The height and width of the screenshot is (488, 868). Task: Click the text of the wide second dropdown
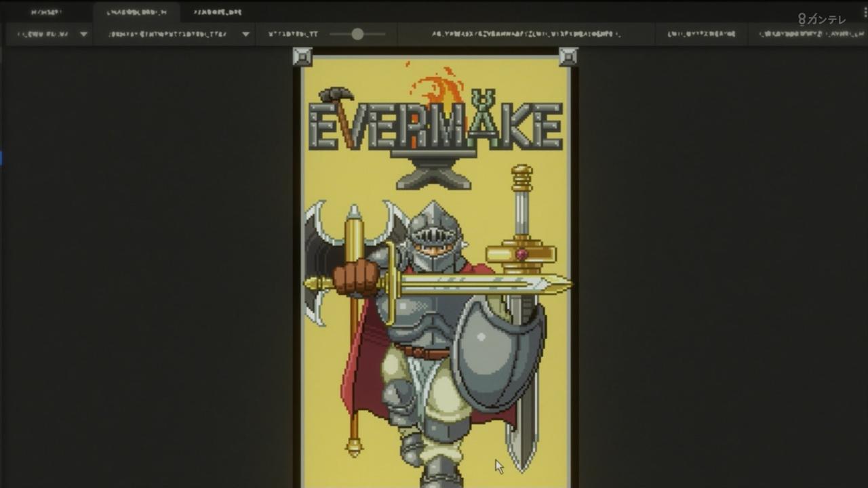167,34
